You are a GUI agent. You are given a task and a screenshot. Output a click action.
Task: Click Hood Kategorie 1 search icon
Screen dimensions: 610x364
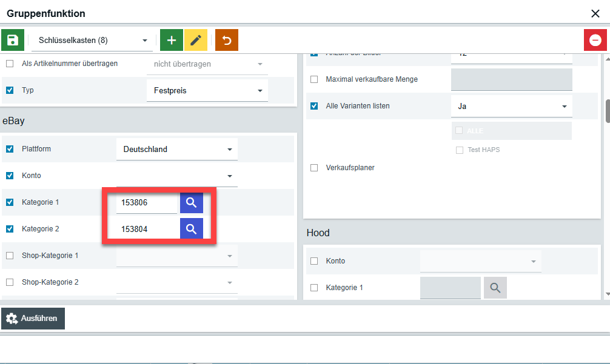coord(495,288)
